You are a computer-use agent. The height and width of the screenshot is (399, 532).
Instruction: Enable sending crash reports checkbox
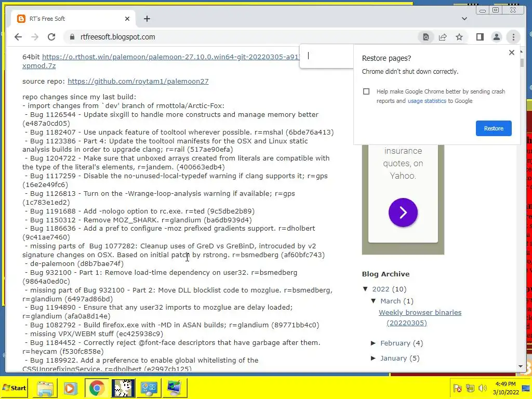coord(366,91)
